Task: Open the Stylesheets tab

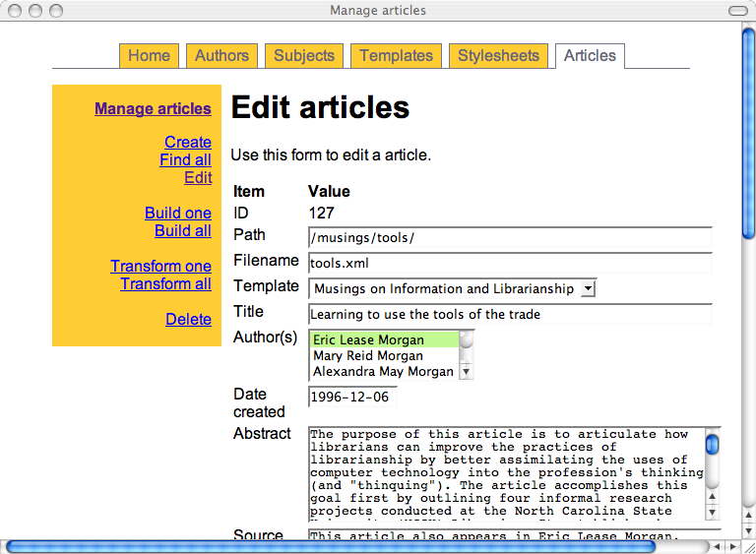Action: pyautogui.click(x=498, y=56)
